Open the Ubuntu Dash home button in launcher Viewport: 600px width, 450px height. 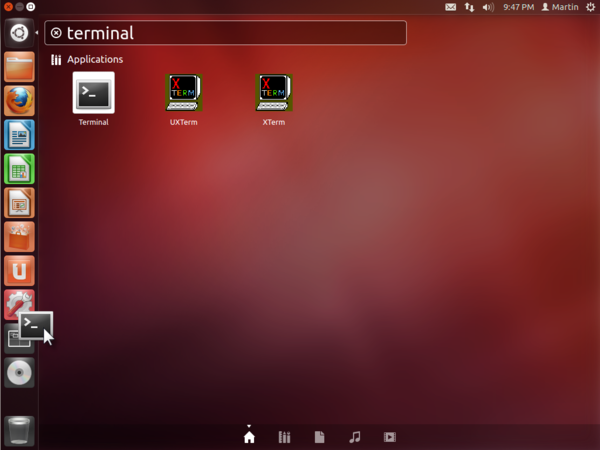click(19, 33)
